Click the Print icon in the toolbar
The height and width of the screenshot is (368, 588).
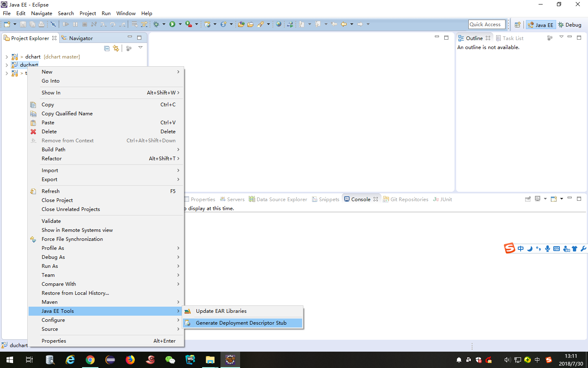[41, 24]
